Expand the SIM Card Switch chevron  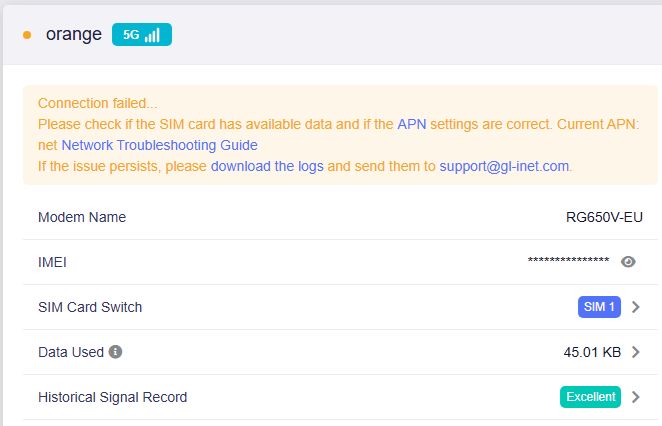635,307
